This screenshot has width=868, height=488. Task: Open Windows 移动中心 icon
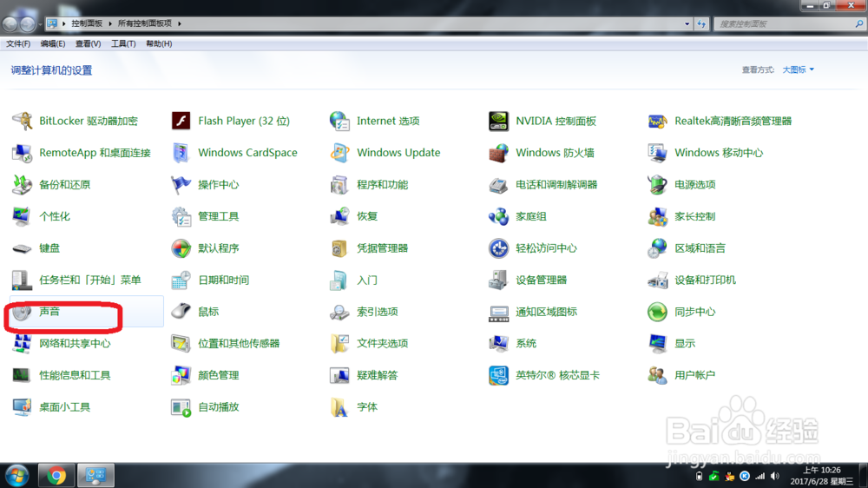coord(657,152)
